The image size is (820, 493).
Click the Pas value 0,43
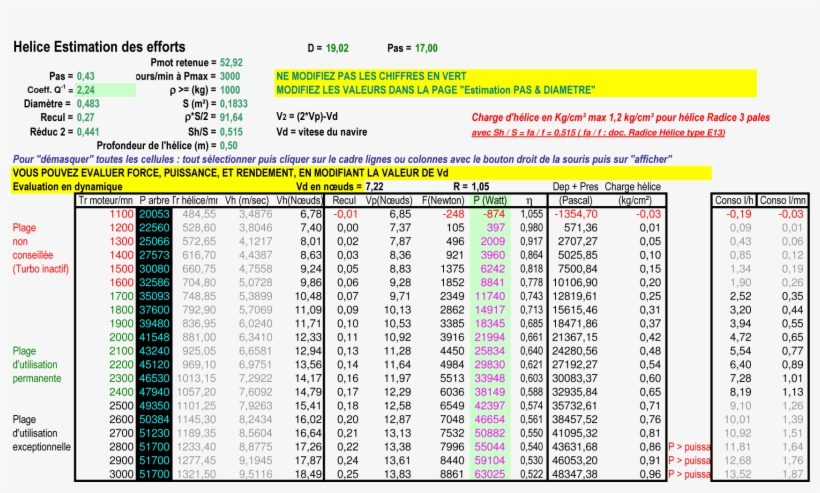coord(86,76)
